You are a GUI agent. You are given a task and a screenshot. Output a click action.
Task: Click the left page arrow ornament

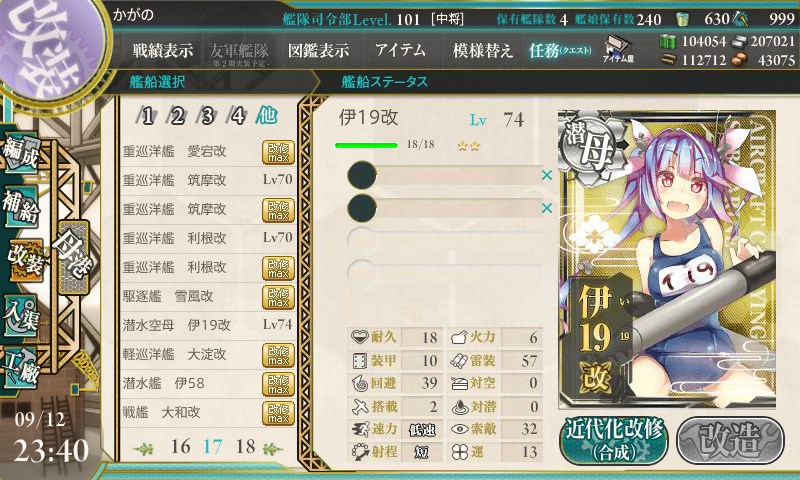[x=143, y=448]
